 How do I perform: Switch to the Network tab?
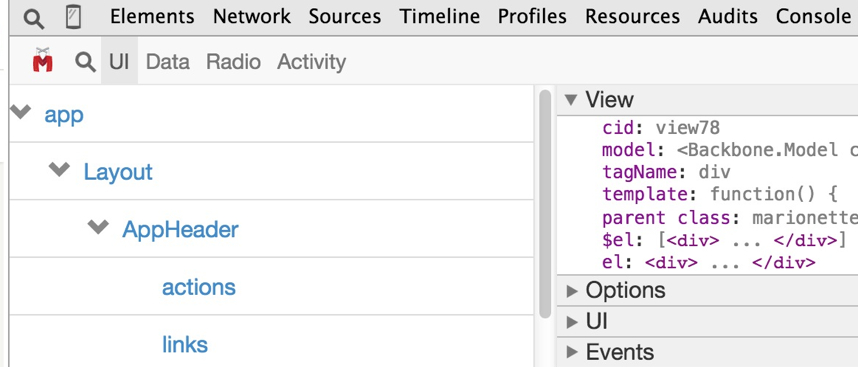pos(252,16)
